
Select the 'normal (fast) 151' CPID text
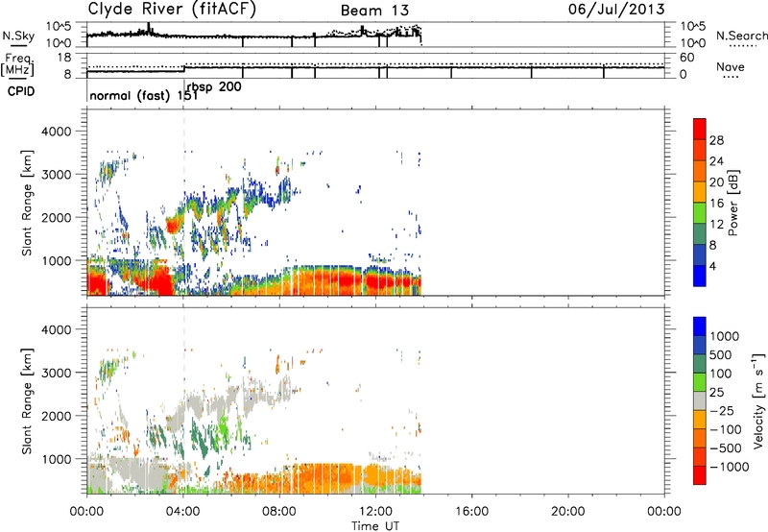point(143,95)
